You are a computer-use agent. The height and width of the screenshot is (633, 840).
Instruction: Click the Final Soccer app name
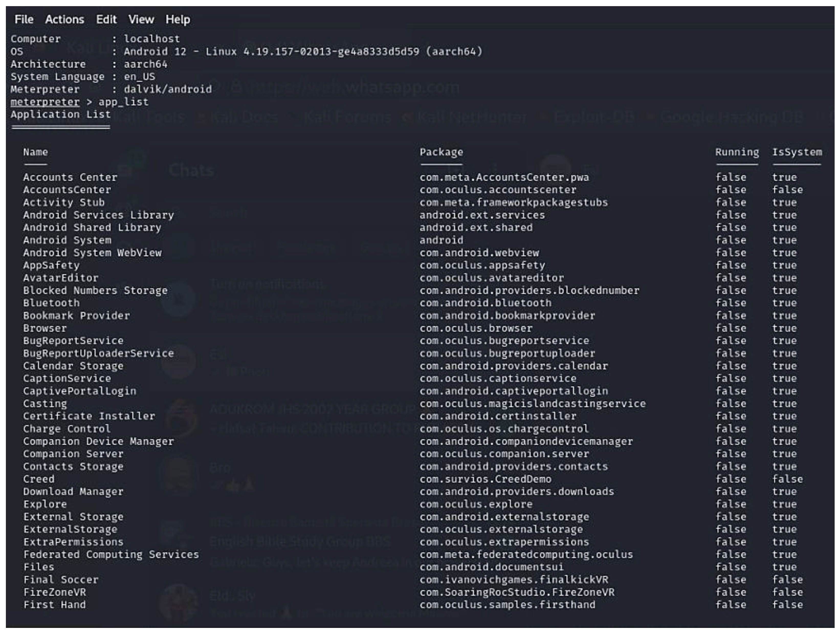tap(61, 580)
